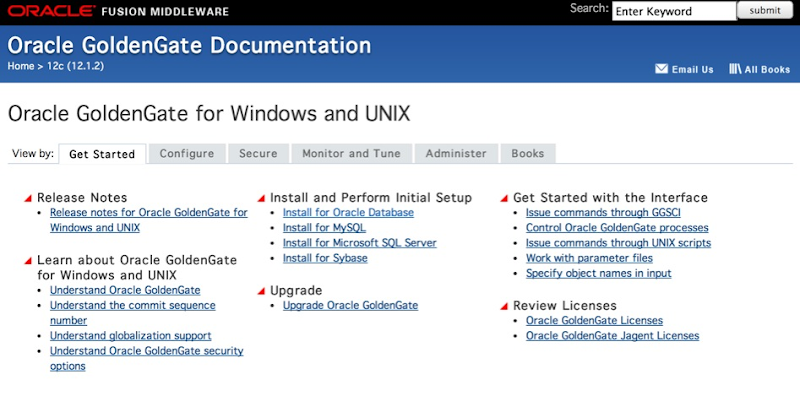Open Install for Oracle Database link
The width and height of the screenshot is (800, 407).
pyautogui.click(x=348, y=213)
